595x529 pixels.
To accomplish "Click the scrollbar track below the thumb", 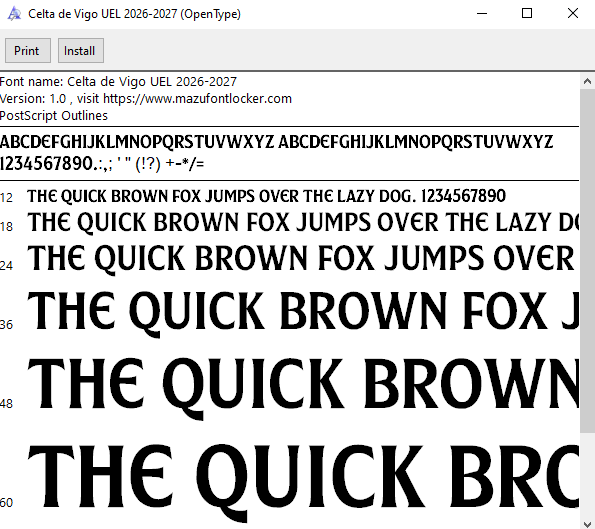I will click(587, 473).
